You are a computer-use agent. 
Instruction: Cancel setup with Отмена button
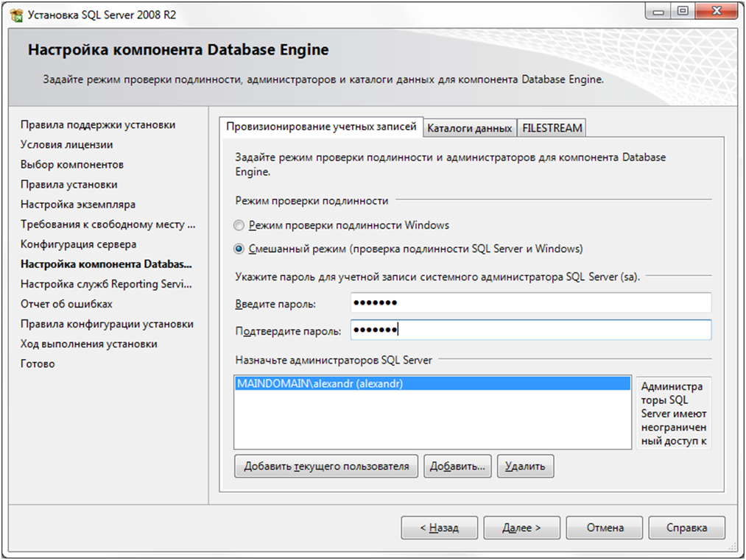(x=605, y=528)
